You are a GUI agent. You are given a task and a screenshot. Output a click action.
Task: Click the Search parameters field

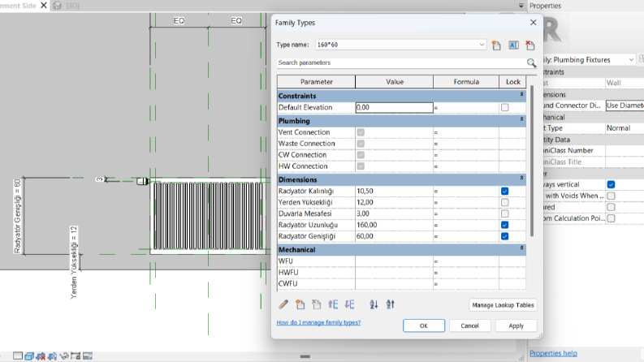401,62
